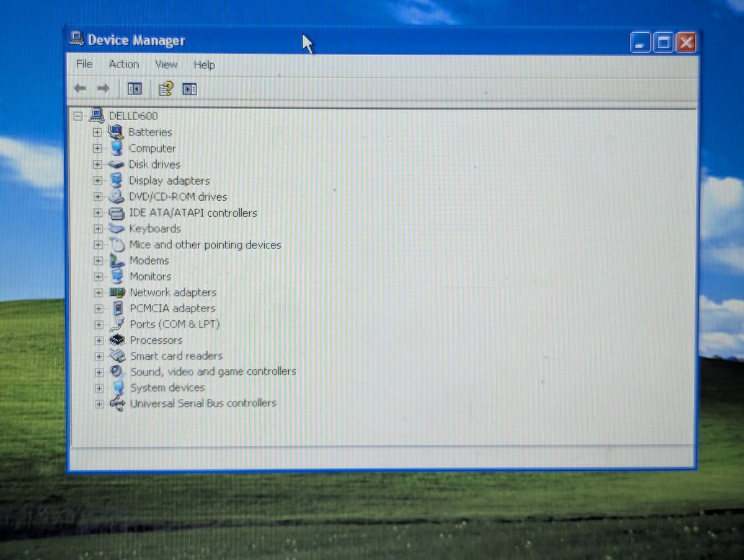
Task: Click the IDE ATA/ATAPI controllers icon
Action: pos(117,212)
